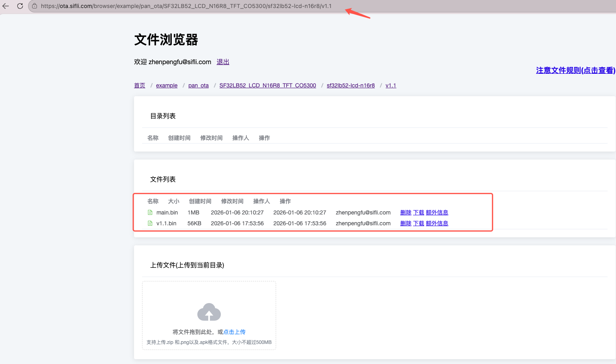This screenshot has height=364, width=616.
Task: Download main.bin via 下载 link
Action: tap(419, 212)
